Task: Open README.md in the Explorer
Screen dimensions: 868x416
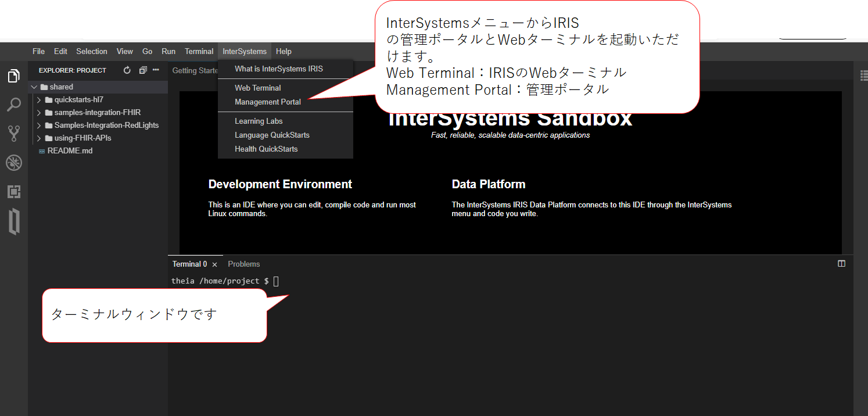Action: [x=69, y=151]
